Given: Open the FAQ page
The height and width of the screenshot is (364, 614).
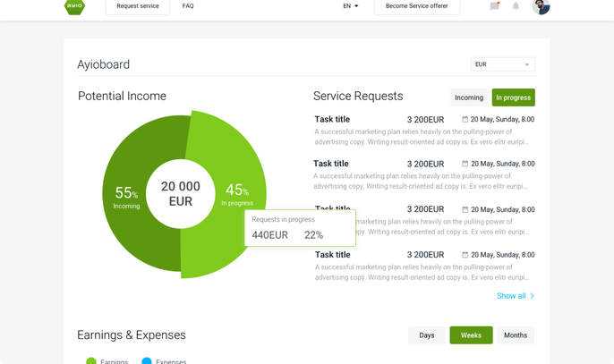Looking at the screenshot, I should point(188,6).
